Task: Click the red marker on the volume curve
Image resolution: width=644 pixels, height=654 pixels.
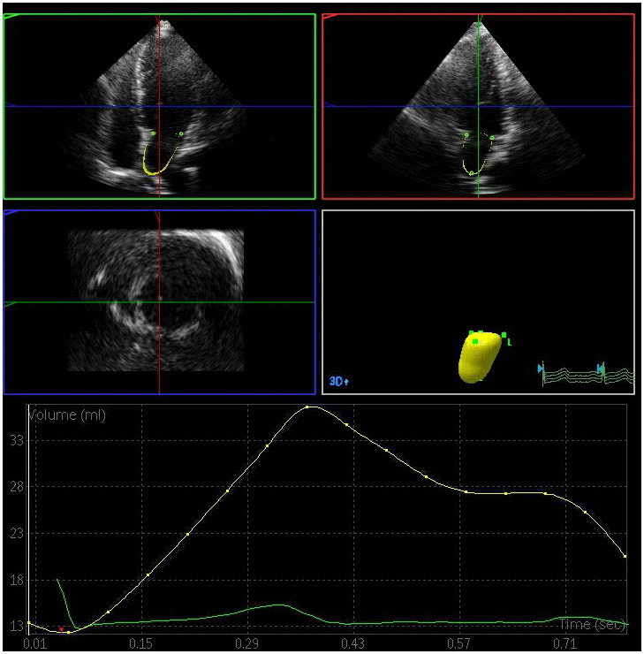Action: (x=61, y=628)
